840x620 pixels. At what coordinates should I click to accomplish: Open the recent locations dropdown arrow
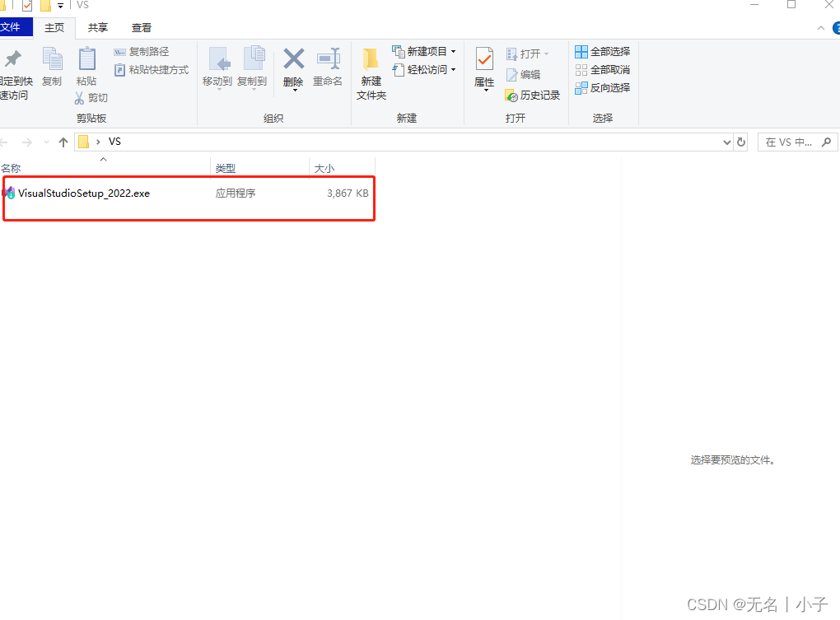(47, 142)
